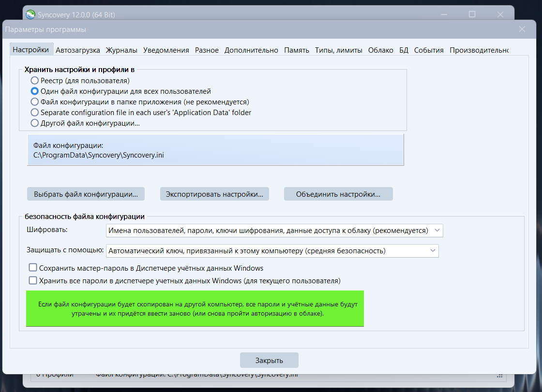Open the Автозагрузка tab

tap(78, 50)
